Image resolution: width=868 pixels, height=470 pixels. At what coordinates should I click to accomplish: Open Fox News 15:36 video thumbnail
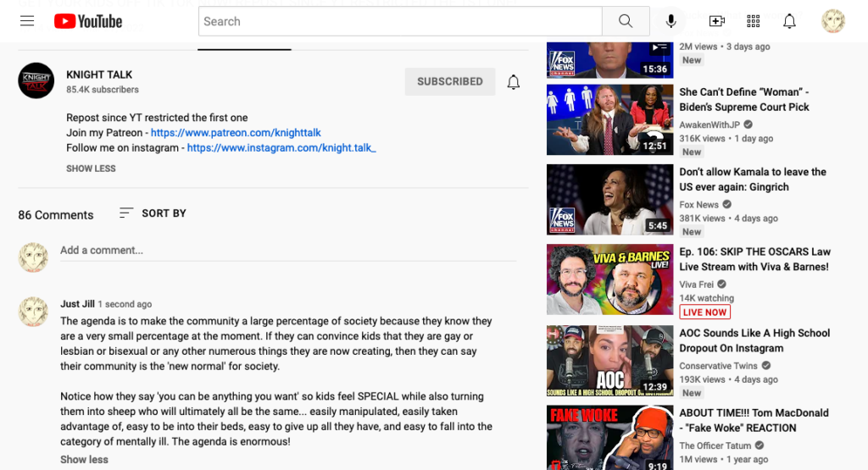[x=610, y=59]
